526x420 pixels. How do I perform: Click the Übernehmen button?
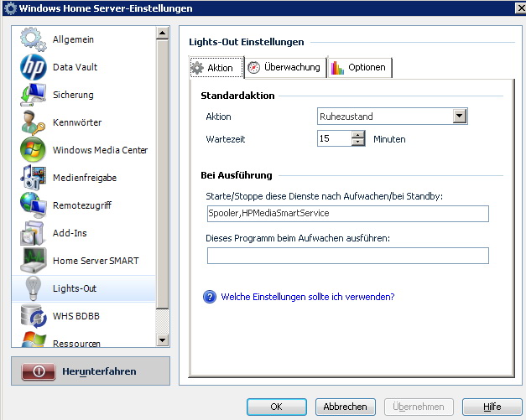pos(419,407)
